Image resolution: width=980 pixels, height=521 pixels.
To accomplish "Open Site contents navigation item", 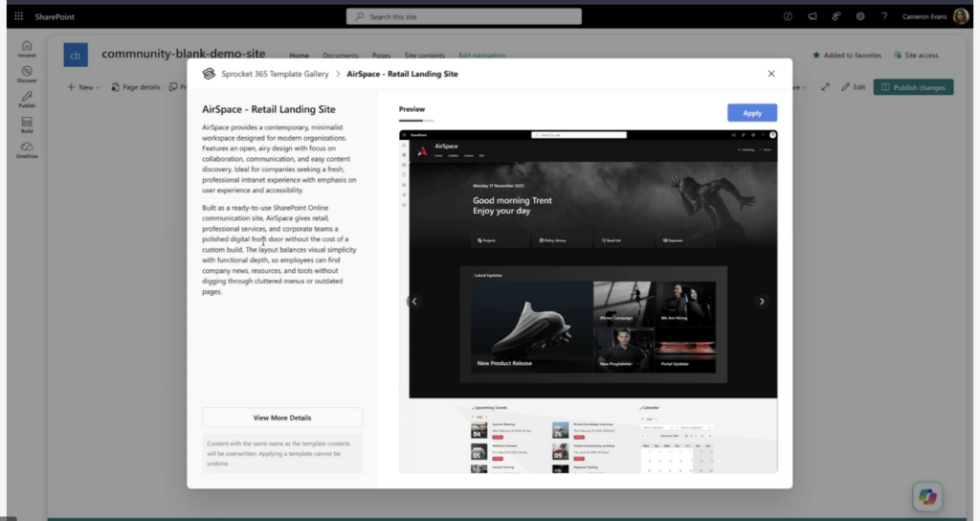I will 424,55.
